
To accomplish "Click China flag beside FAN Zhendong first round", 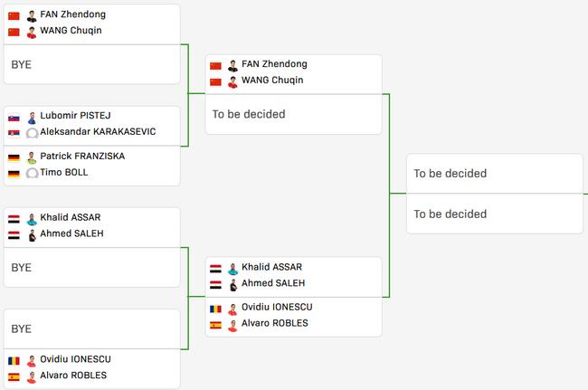I will click(14, 15).
